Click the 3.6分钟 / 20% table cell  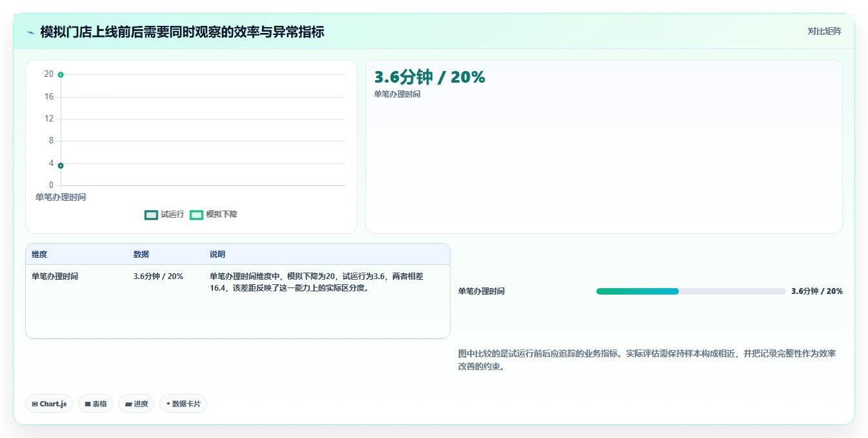pyautogui.click(x=158, y=276)
